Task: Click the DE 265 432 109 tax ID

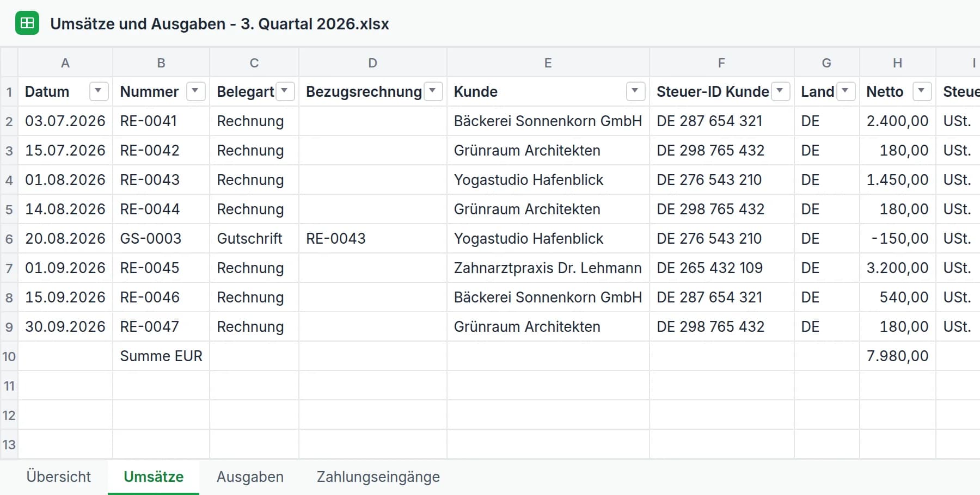Action: (721, 268)
